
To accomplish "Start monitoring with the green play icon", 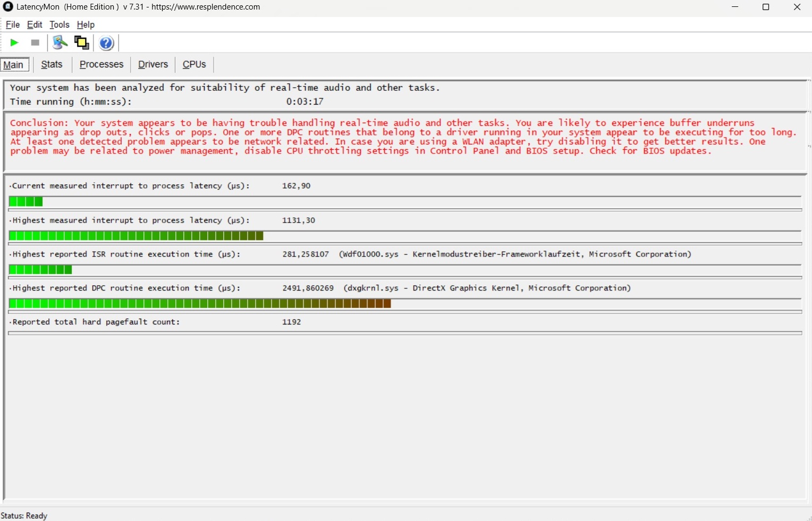I will pyautogui.click(x=14, y=42).
